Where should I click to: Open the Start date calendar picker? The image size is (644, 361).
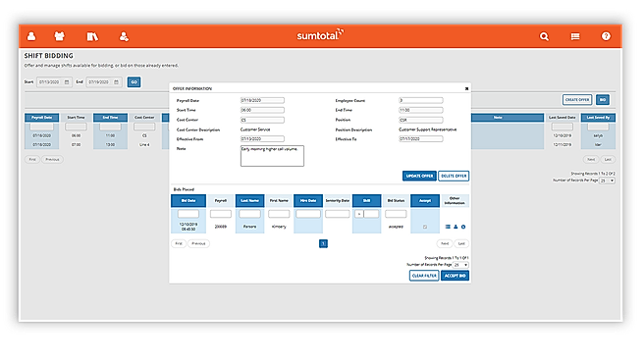(67, 82)
